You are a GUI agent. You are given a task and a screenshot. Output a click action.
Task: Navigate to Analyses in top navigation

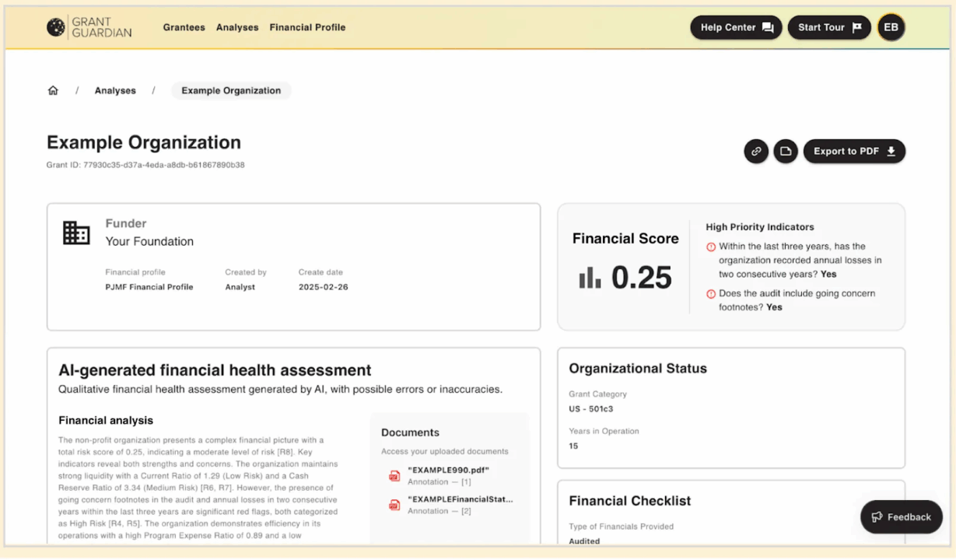tap(237, 27)
